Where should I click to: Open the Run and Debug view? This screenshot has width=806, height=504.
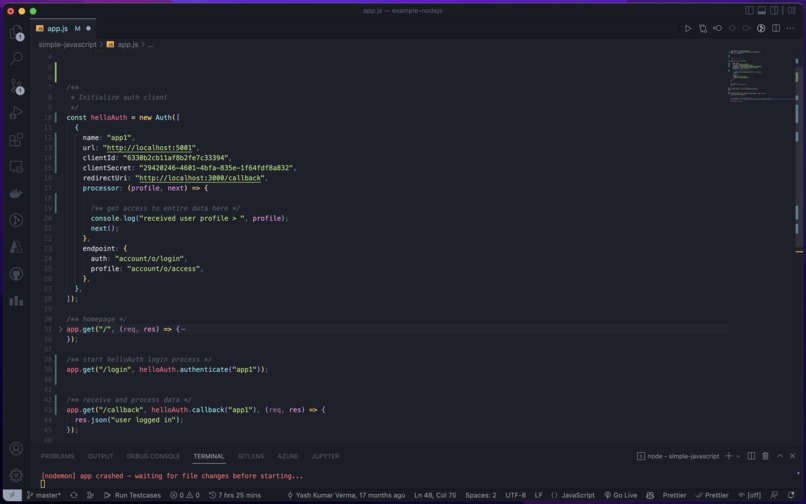point(16,112)
